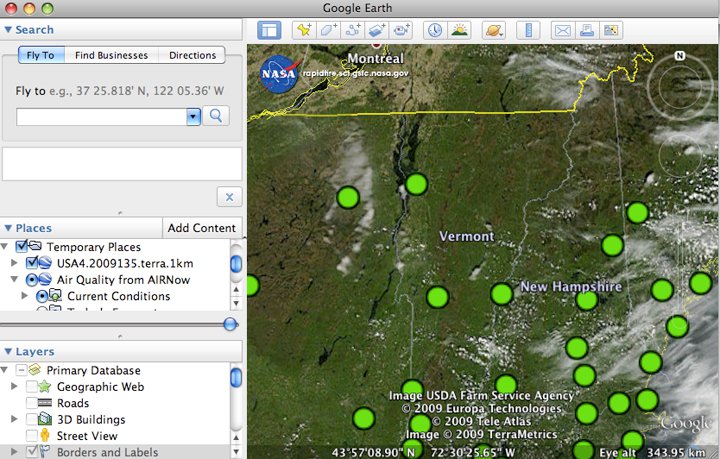Switch to the Find Businesses tab

click(112, 55)
